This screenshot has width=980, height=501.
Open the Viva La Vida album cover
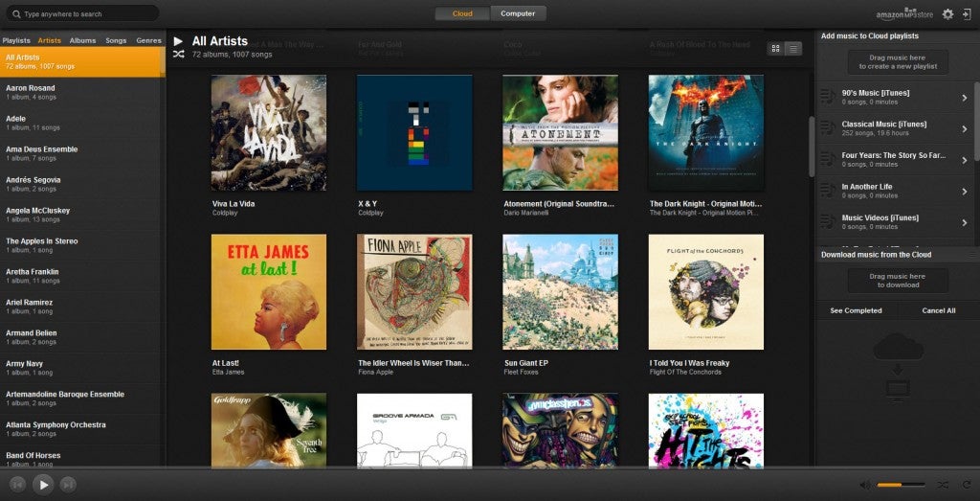click(x=269, y=132)
